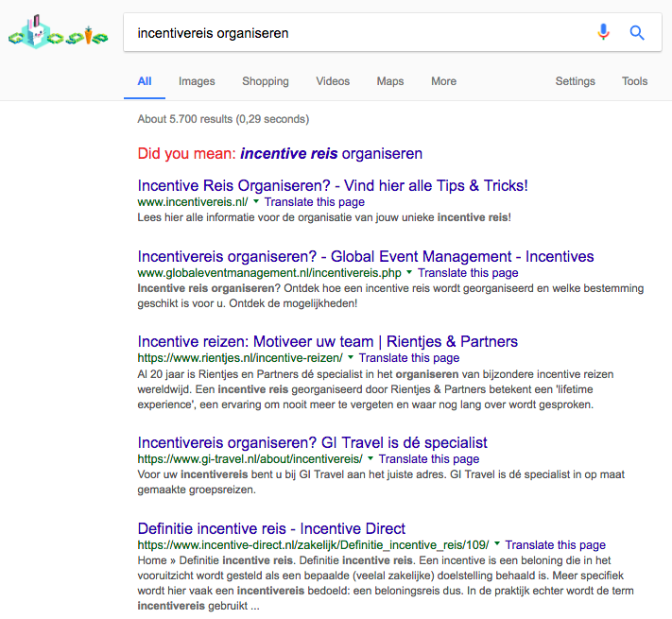The image size is (672, 619).
Task: Expand dropdown arrow beside gi-travel.nl URL
Action: [370, 458]
